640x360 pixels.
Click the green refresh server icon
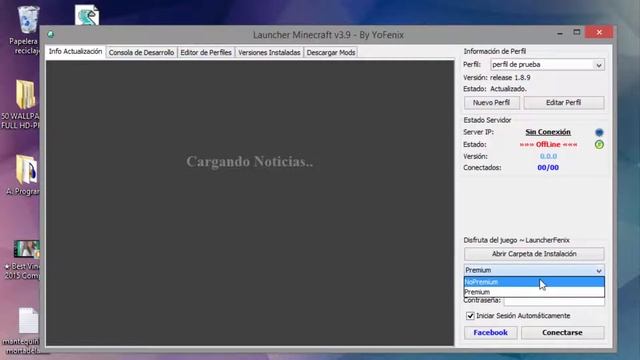(599, 144)
